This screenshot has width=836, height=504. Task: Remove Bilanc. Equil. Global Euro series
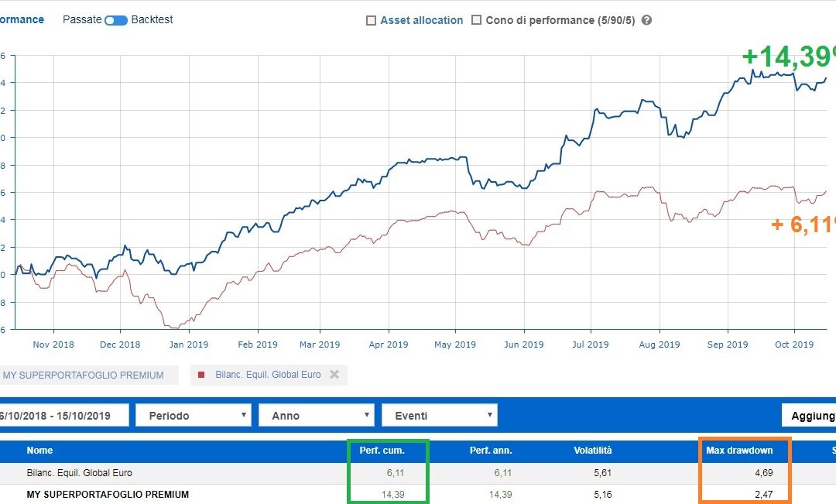tap(334, 375)
